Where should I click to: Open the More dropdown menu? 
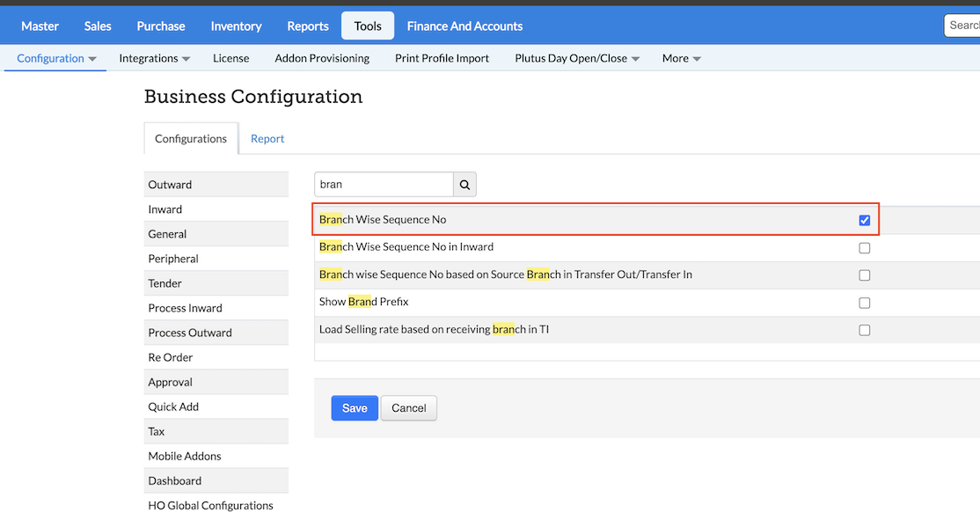(x=682, y=58)
